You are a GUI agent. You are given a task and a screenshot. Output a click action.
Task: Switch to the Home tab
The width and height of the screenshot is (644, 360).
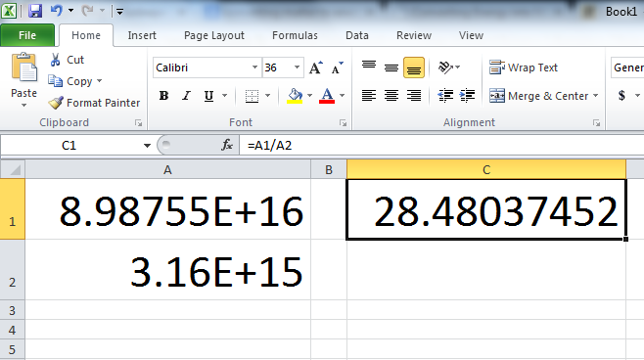[86, 35]
